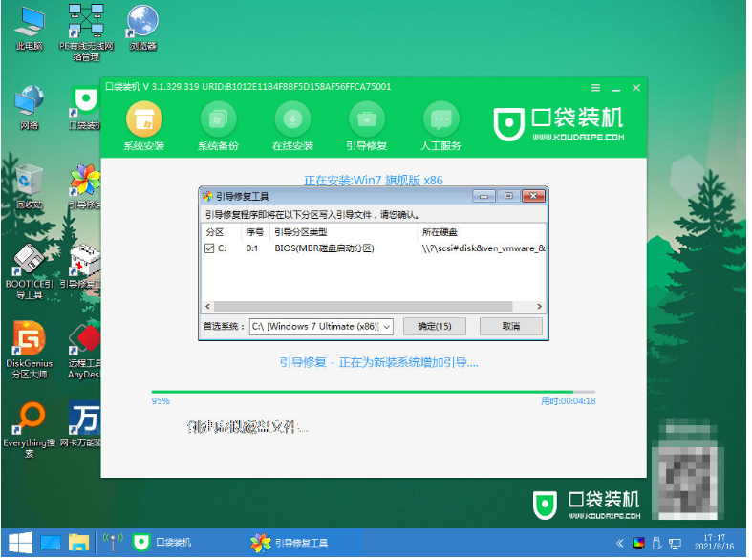Click the 所在硬盘 column header
Viewport: 752px width, 560px height.
tap(482, 232)
